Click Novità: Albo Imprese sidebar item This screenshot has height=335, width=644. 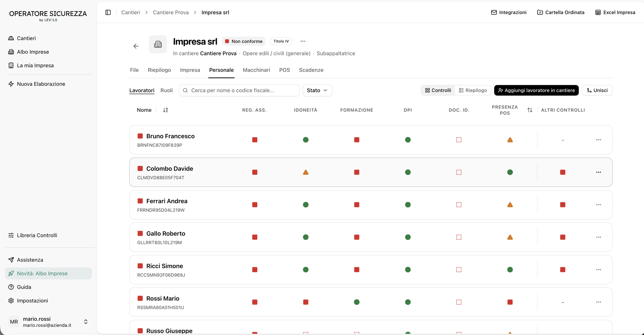[x=48, y=273]
